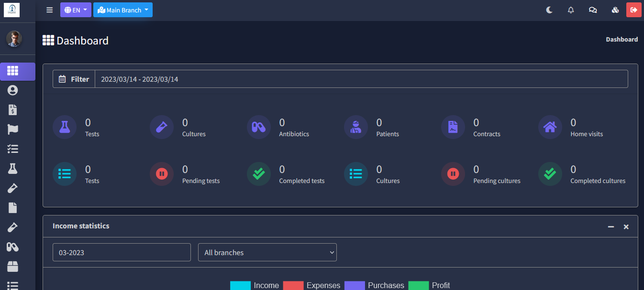Go to the dashboard grid sidebar item
The image size is (644, 290).
pos(12,71)
